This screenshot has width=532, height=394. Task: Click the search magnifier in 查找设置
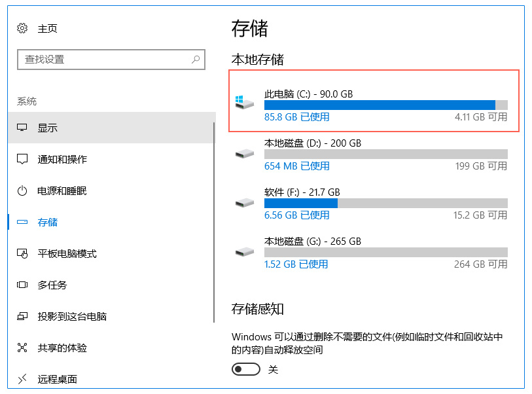coord(195,59)
